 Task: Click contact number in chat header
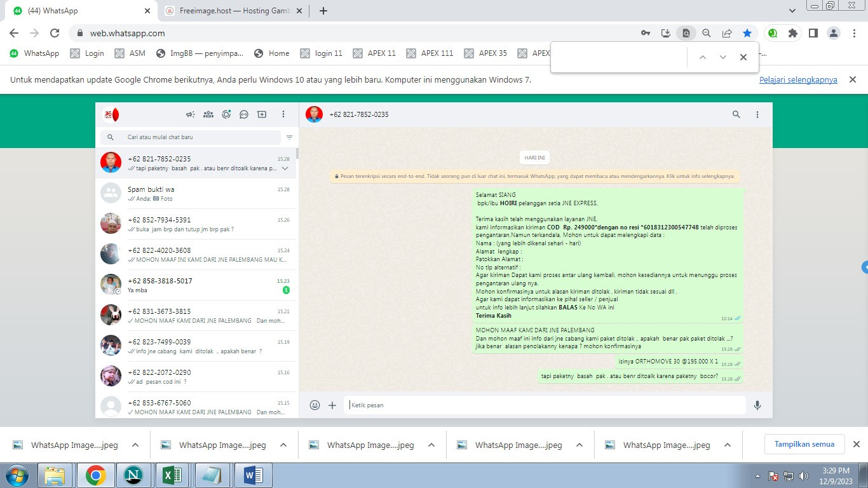[358, 115]
